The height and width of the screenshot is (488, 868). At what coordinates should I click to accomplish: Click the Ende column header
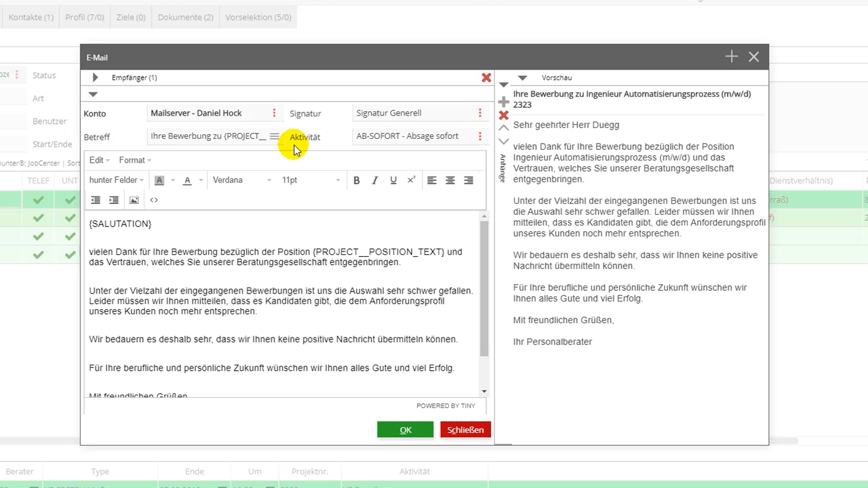coord(194,472)
